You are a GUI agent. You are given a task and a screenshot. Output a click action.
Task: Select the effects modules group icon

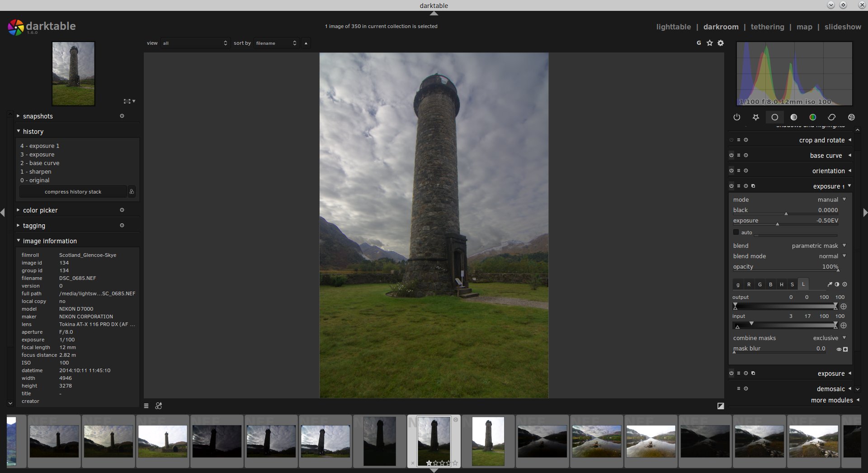[x=851, y=117]
